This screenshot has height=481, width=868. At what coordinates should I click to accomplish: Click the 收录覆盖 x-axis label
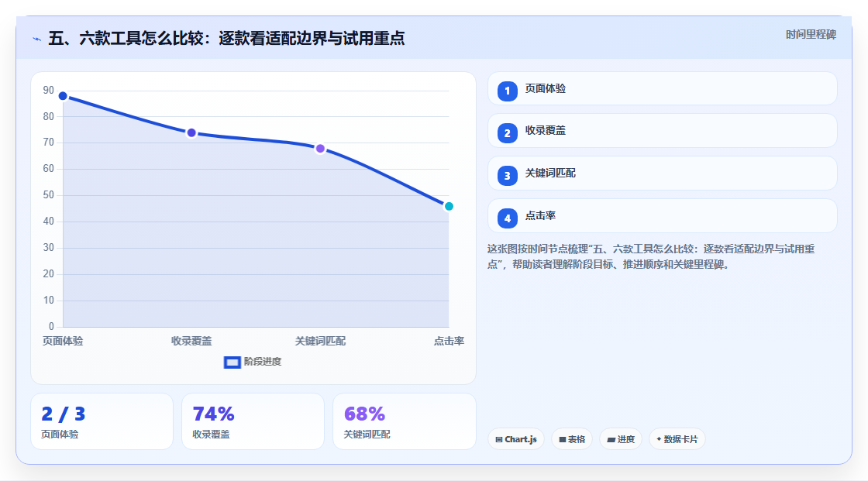(191, 341)
